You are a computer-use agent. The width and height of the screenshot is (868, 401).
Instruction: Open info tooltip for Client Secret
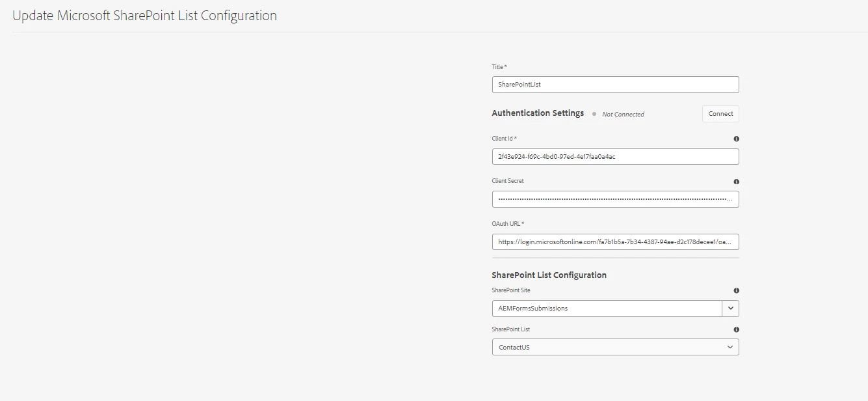(x=736, y=182)
